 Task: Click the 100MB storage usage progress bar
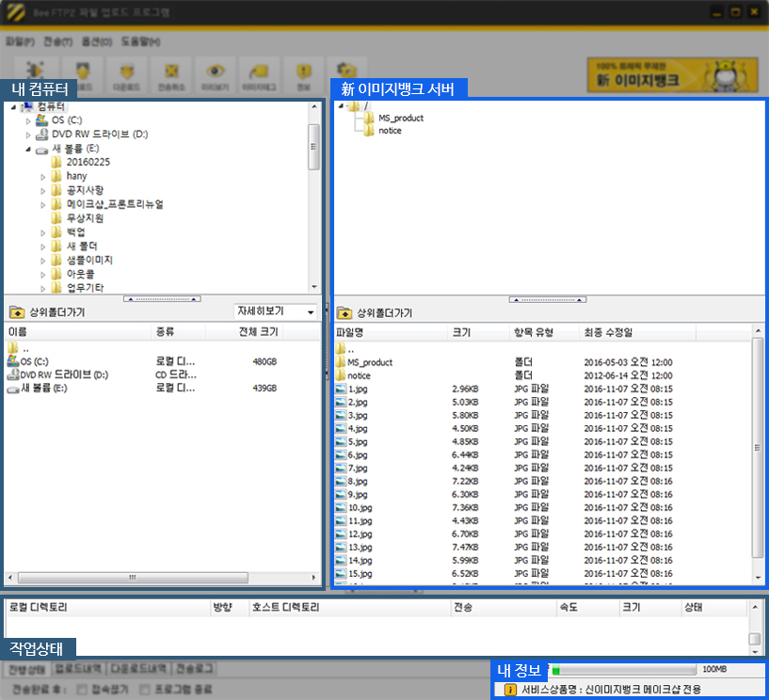coord(624,670)
